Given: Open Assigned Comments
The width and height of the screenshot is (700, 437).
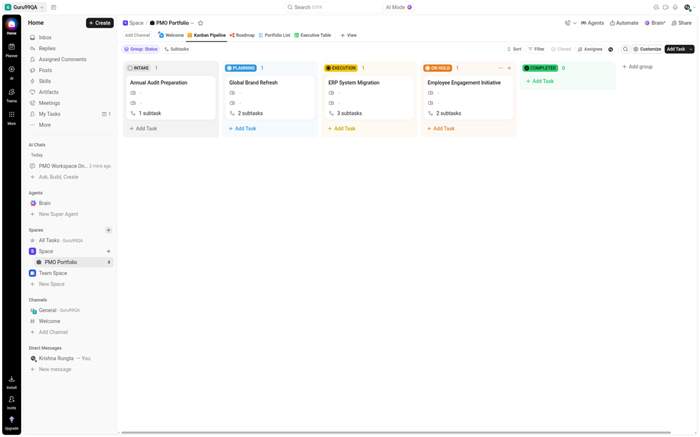Looking at the screenshot, I should 71,59.
